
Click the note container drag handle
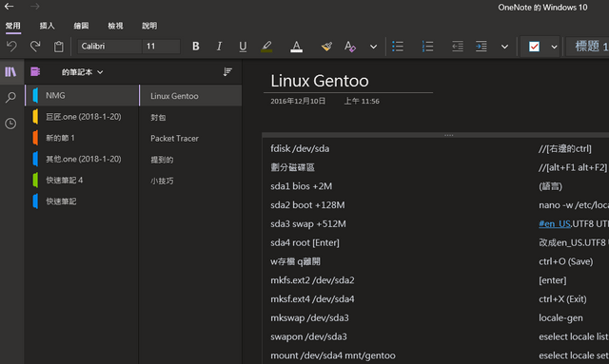[448, 135]
